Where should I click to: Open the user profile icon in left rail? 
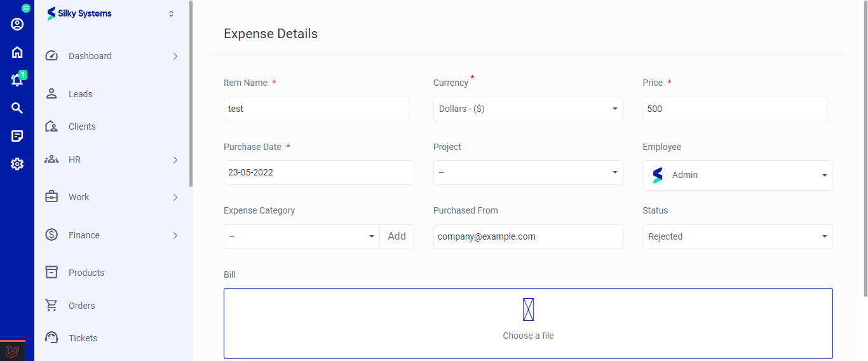(17, 24)
